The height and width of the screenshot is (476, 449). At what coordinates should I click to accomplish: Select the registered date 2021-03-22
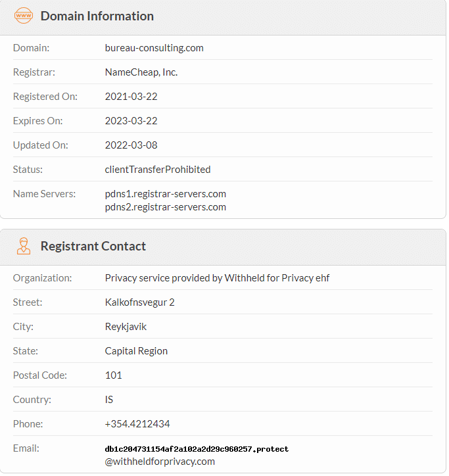[131, 97]
